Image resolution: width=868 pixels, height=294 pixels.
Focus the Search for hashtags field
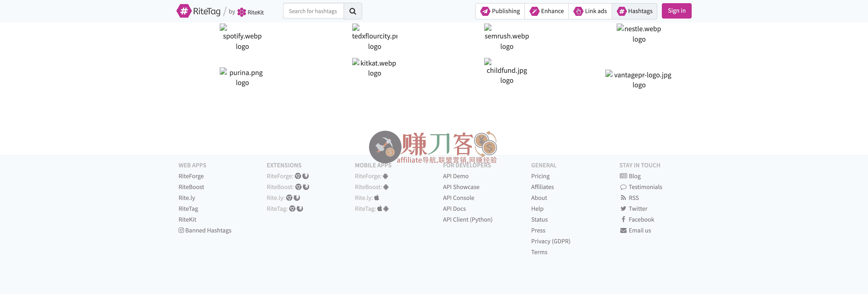(x=313, y=11)
